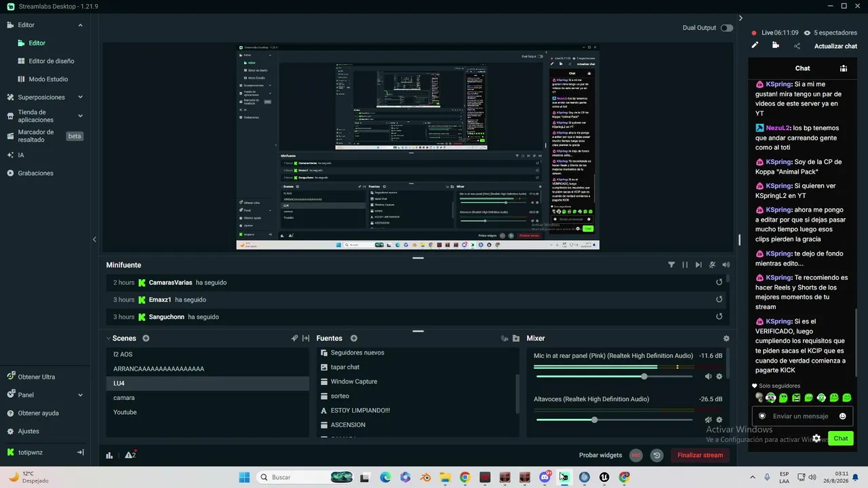The width and height of the screenshot is (868, 488).
Task: Collapse the chat panel with arrow
Action: coord(741,18)
